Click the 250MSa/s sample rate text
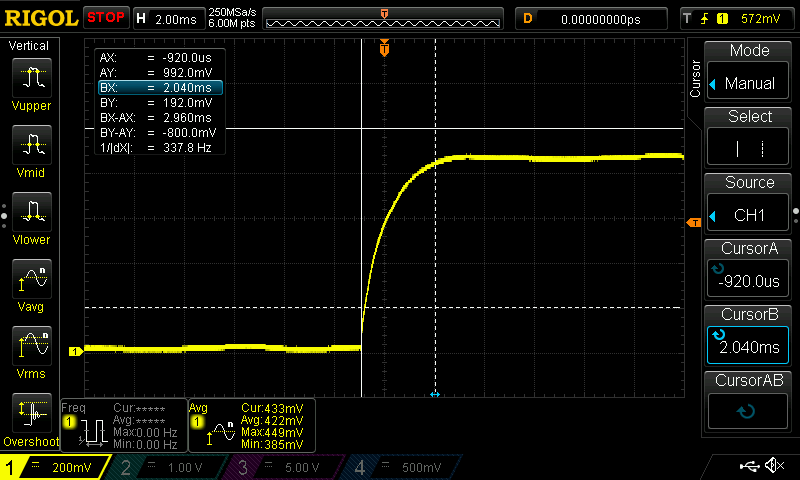 [x=232, y=12]
